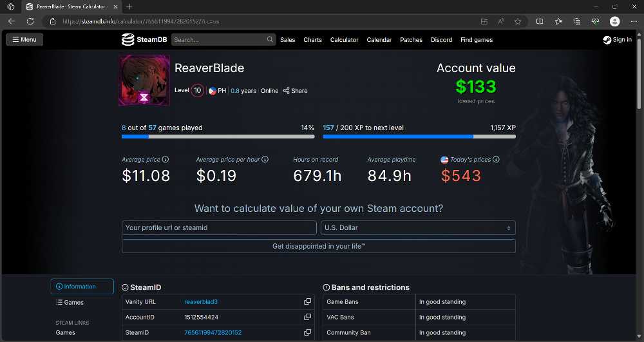Click the search magnifier icon
The image size is (644, 342).
pos(270,39)
